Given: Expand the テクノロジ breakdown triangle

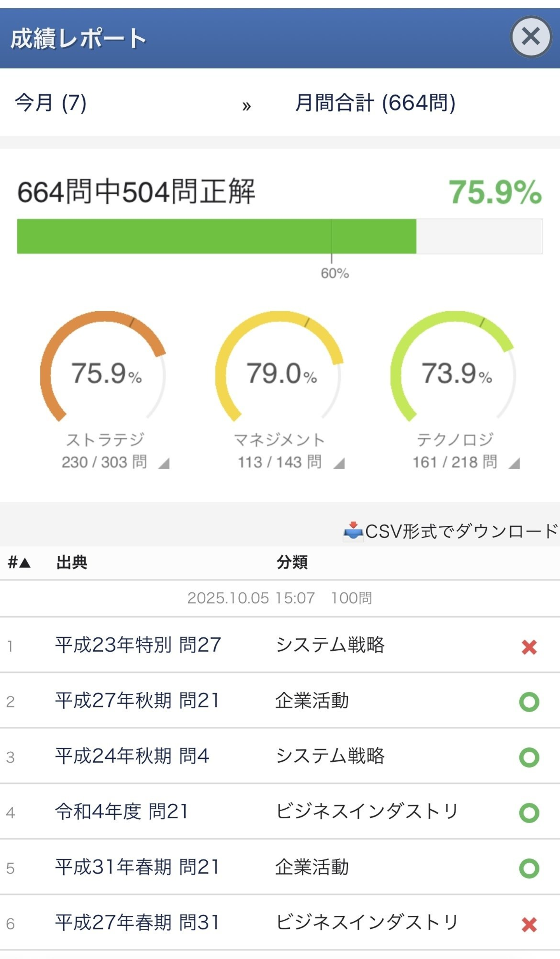Looking at the screenshot, I should pyautogui.click(x=514, y=463).
